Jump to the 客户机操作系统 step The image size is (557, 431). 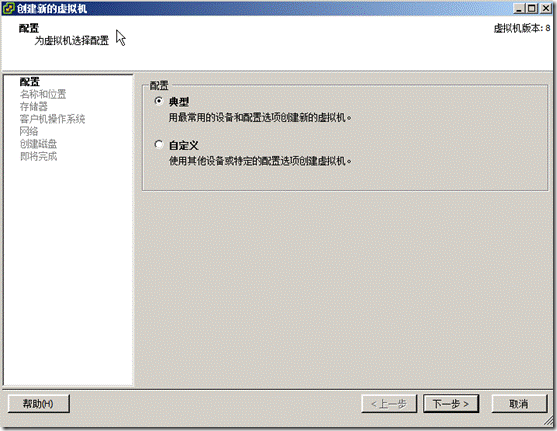52,119
